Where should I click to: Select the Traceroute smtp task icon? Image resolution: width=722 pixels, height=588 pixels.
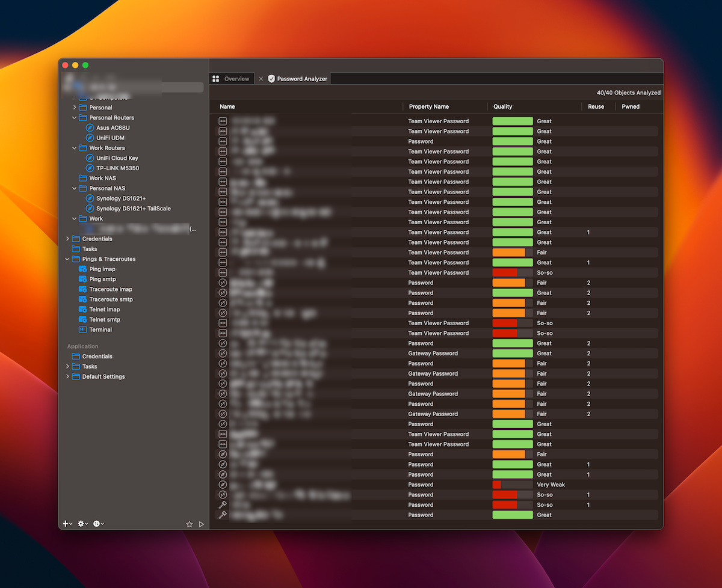83,299
